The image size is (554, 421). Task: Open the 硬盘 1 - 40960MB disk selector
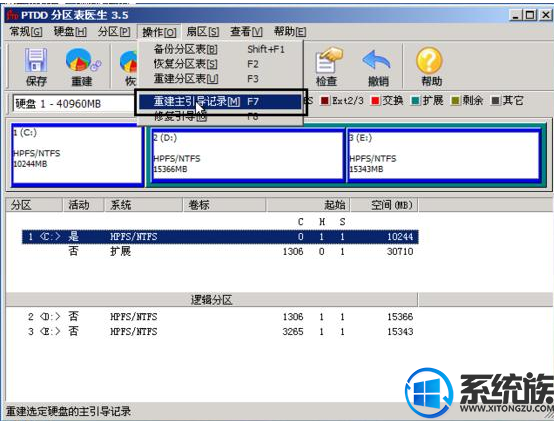coord(73,104)
